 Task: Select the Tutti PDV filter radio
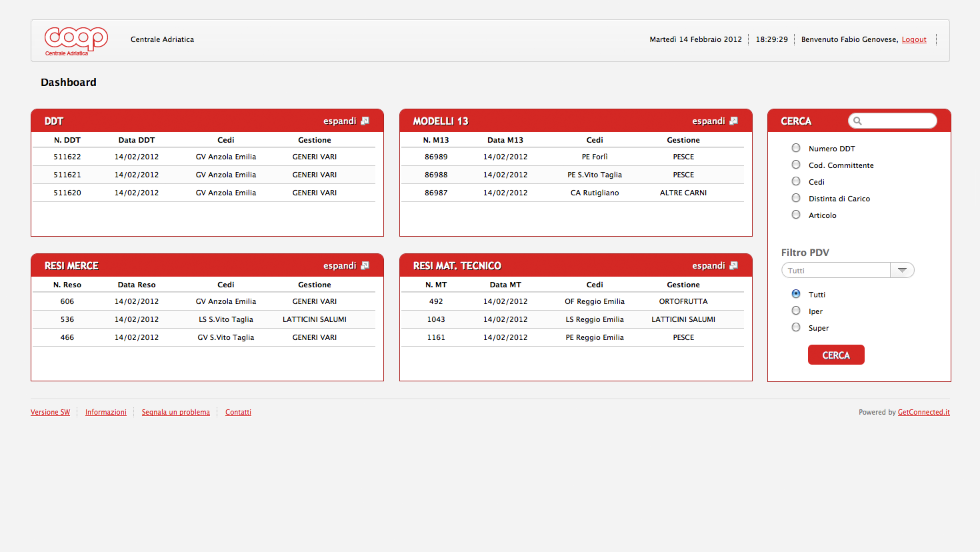coord(796,294)
